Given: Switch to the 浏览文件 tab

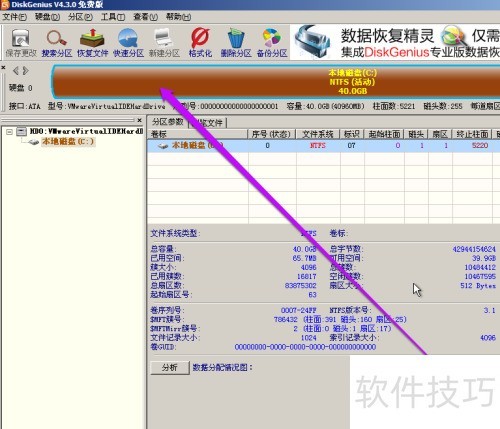Looking at the screenshot, I should (208, 123).
